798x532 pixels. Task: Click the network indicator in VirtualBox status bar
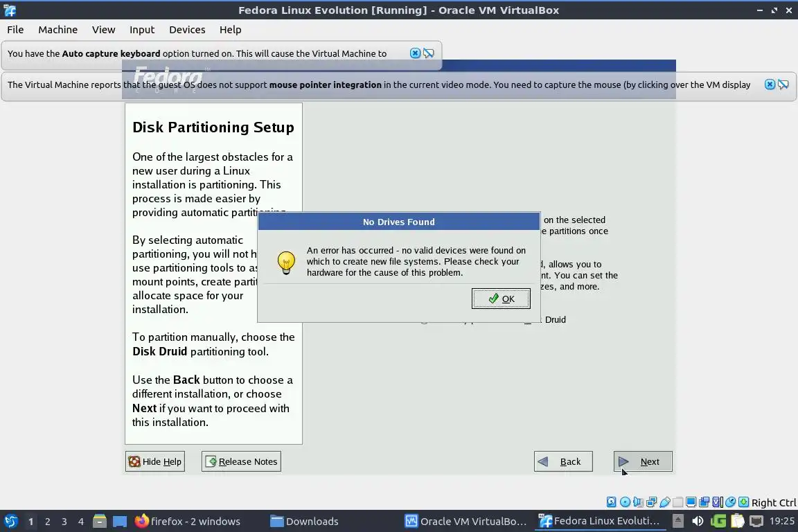[651, 502]
